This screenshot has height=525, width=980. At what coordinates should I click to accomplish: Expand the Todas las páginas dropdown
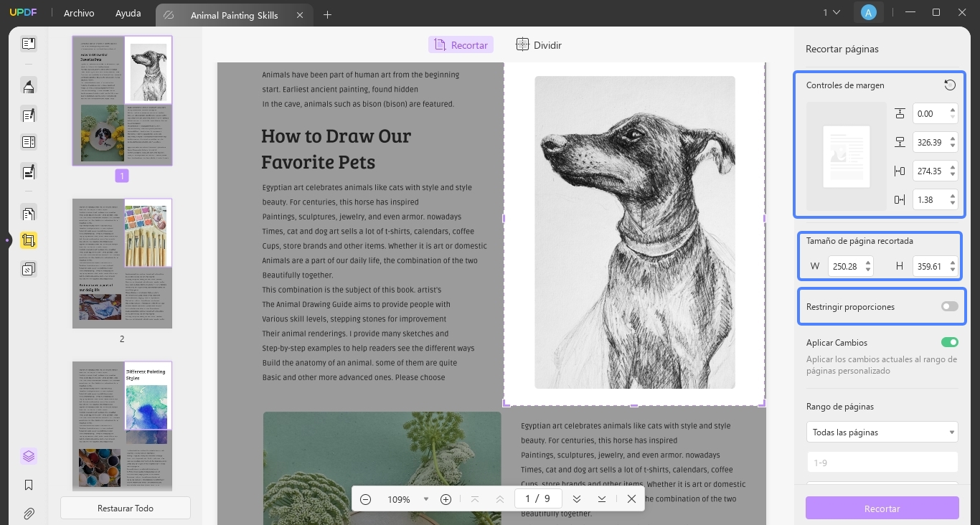pyautogui.click(x=882, y=432)
